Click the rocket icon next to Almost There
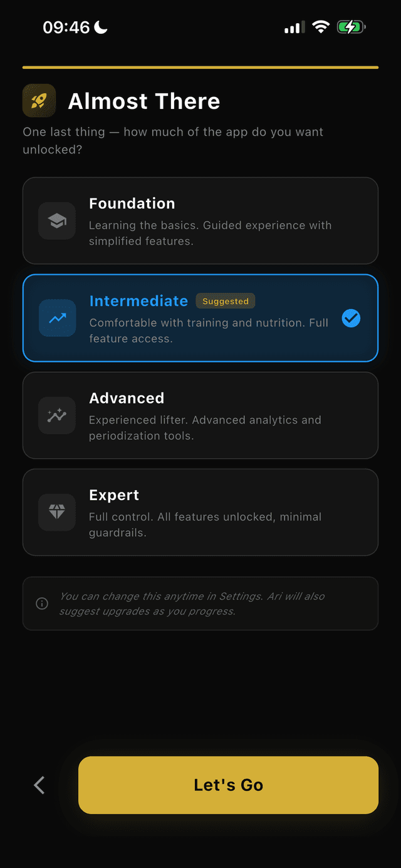This screenshot has height=868, width=401. [x=39, y=100]
